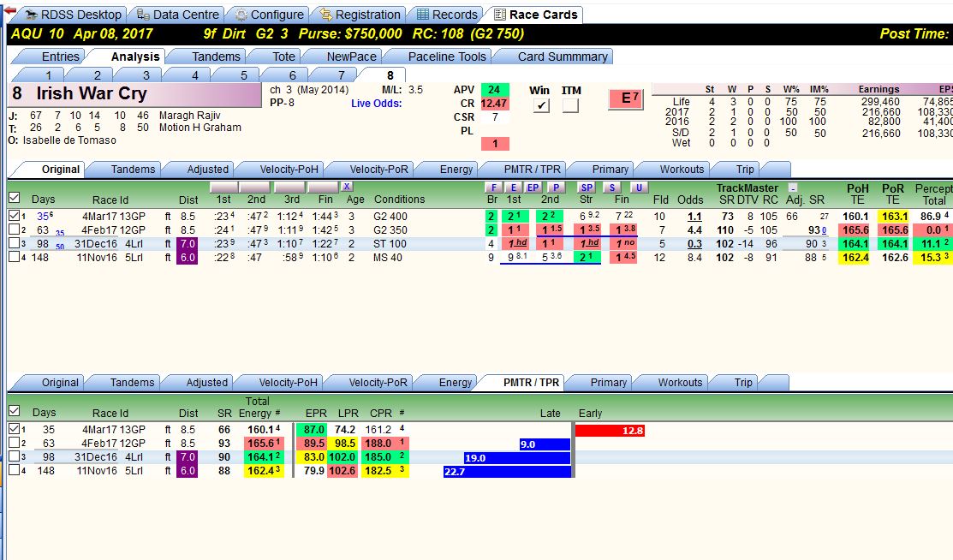
Task: Click the small X button above Age
Action: [x=347, y=187]
